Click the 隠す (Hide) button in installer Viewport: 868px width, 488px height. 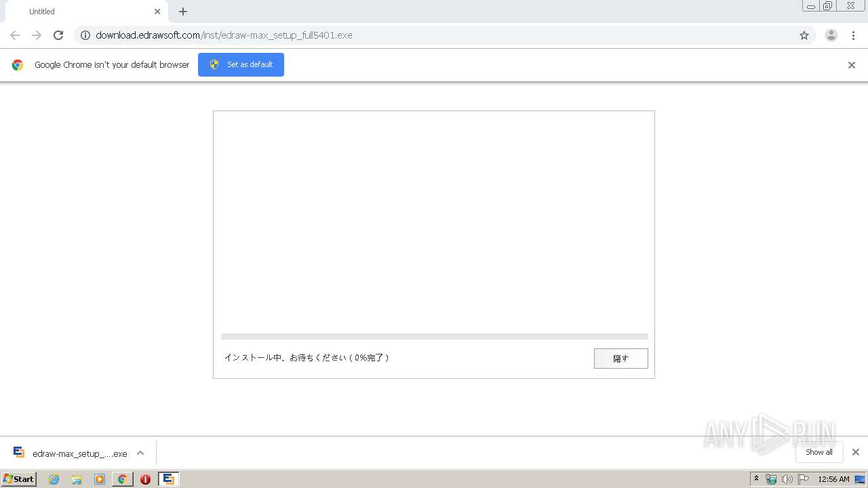click(x=621, y=359)
